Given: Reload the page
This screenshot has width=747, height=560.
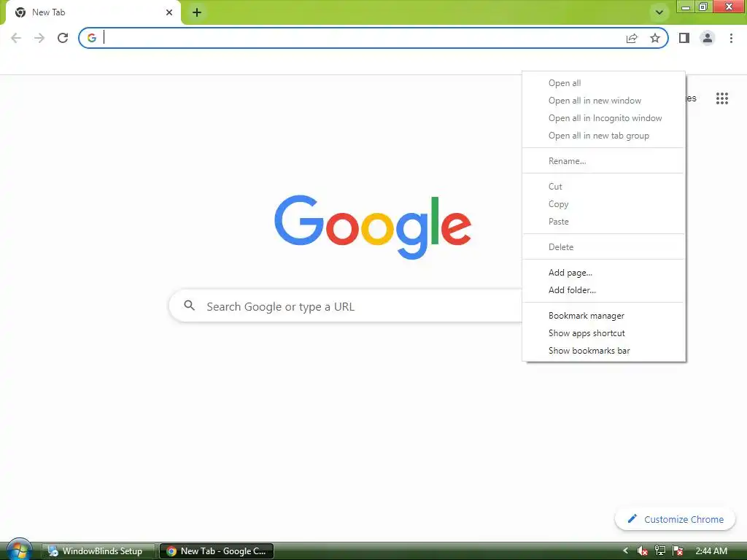Looking at the screenshot, I should pos(63,38).
